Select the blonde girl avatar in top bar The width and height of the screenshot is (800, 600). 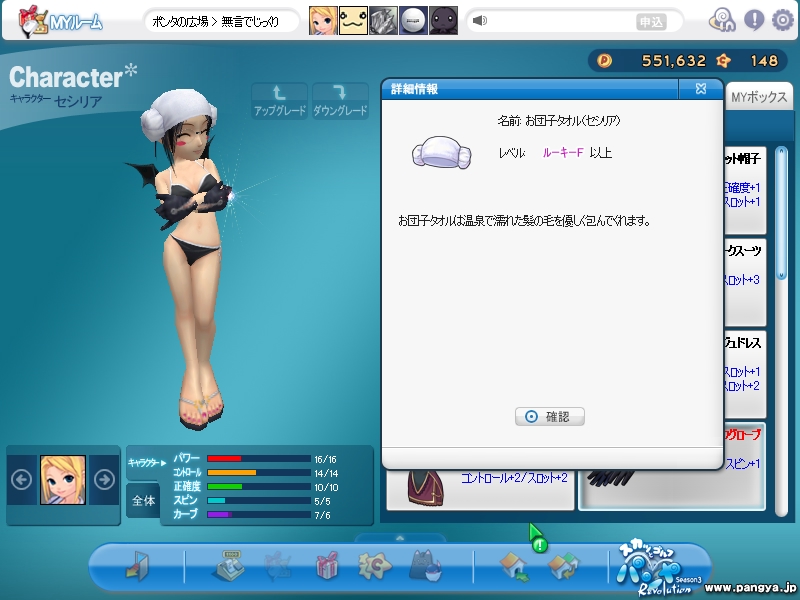323,21
